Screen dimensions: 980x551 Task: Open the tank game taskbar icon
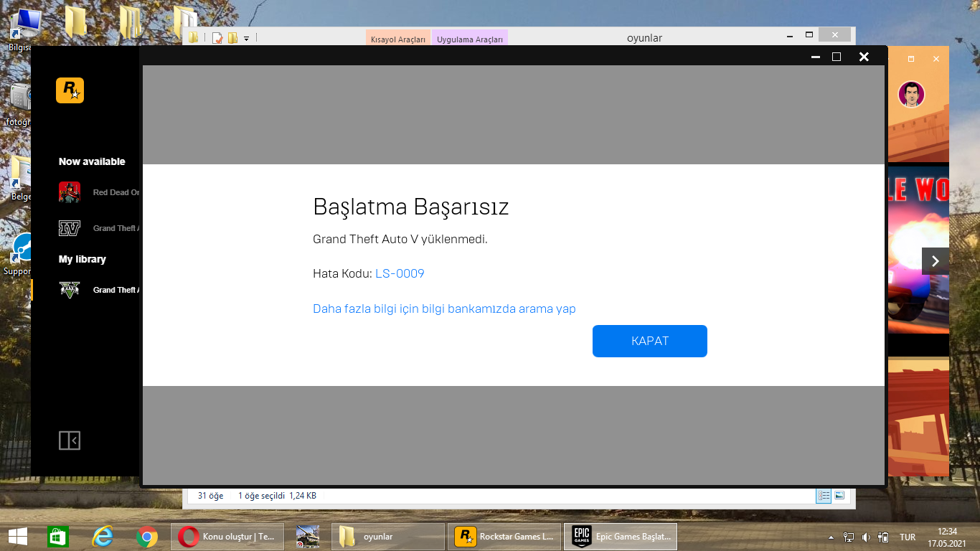[x=308, y=536]
